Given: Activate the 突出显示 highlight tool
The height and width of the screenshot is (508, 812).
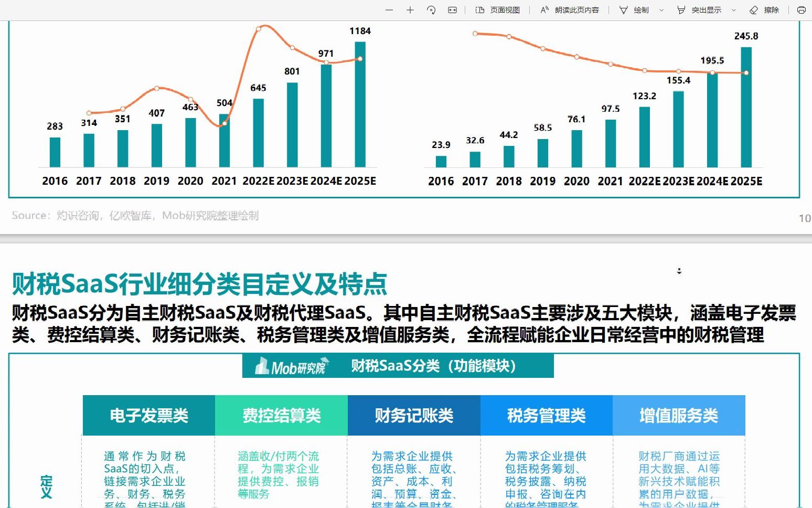Looking at the screenshot, I should [699, 10].
